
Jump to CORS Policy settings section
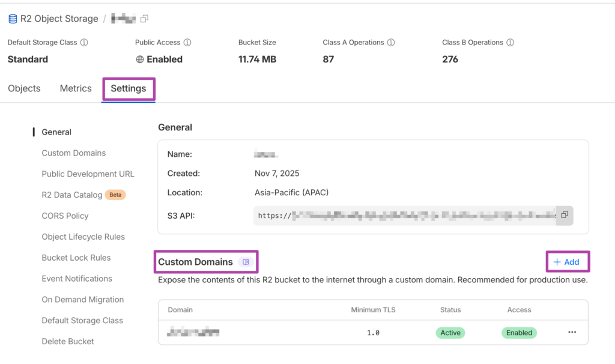(x=65, y=216)
